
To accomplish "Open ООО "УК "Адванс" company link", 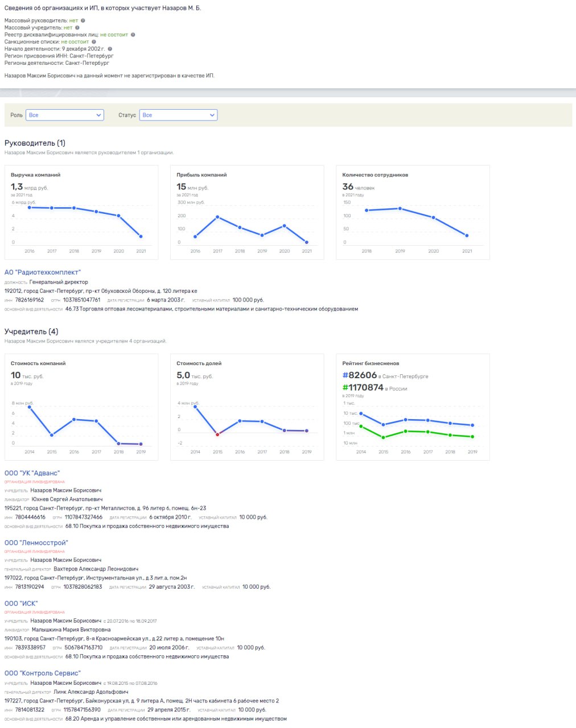I will (x=32, y=473).
